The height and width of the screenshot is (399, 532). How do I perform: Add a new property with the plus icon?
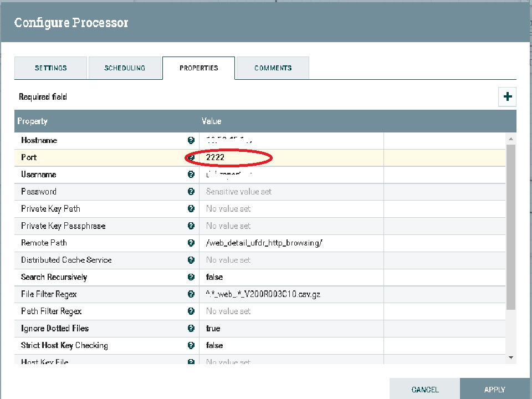[507, 96]
